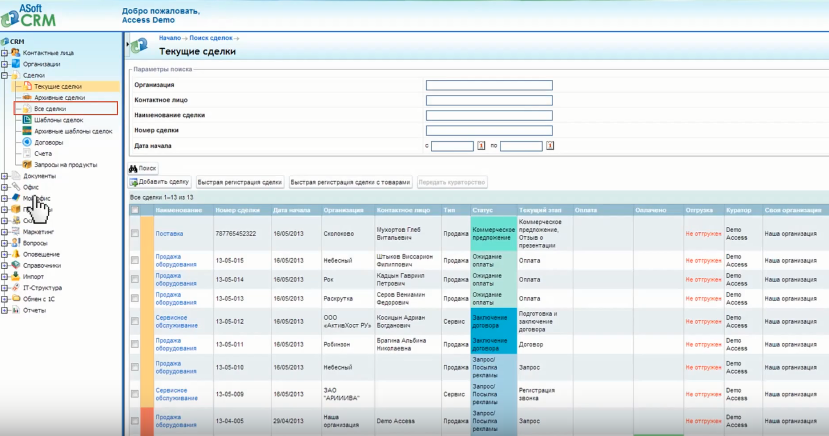Click the Импорт tree icon
This screenshot has width=829, height=436.
click(16, 276)
